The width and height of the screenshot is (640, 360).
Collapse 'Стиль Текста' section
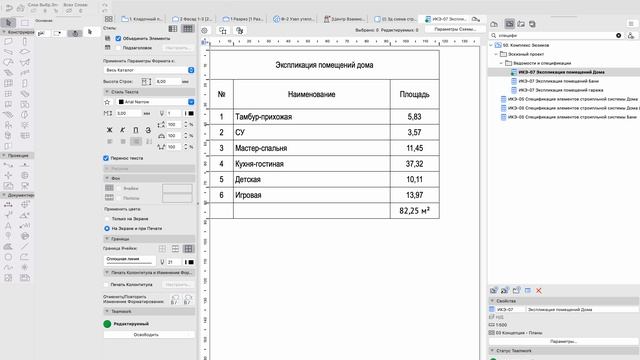107,92
